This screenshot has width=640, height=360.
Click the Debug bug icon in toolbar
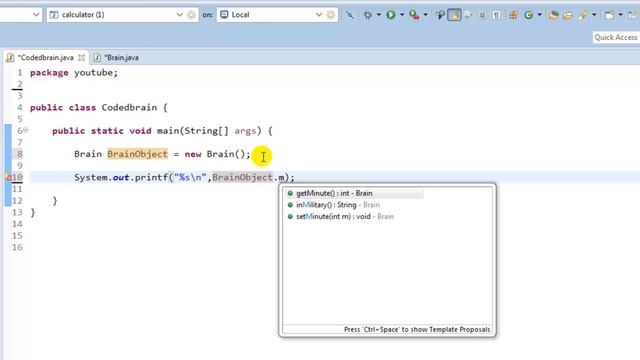click(x=368, y=15)
